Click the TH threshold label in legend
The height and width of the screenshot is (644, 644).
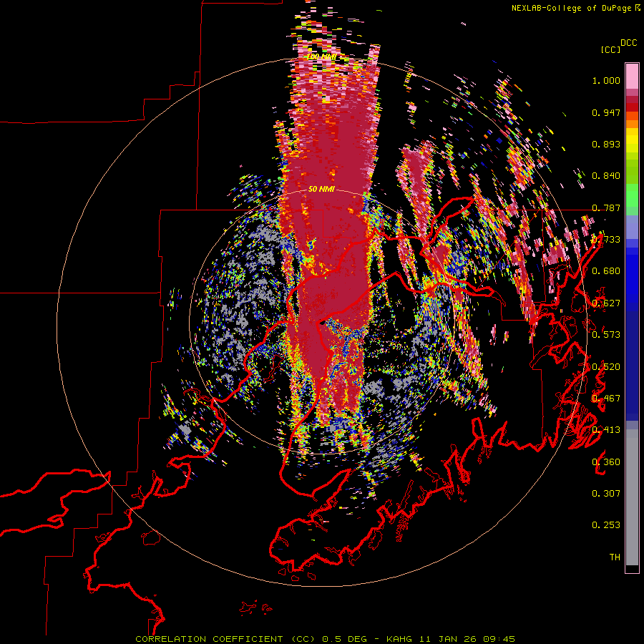615,557
